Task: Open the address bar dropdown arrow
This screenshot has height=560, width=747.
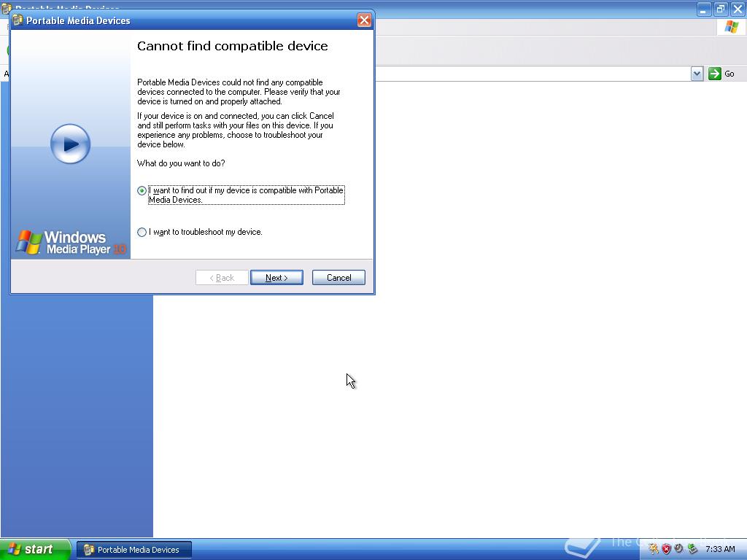Action: 697,74
